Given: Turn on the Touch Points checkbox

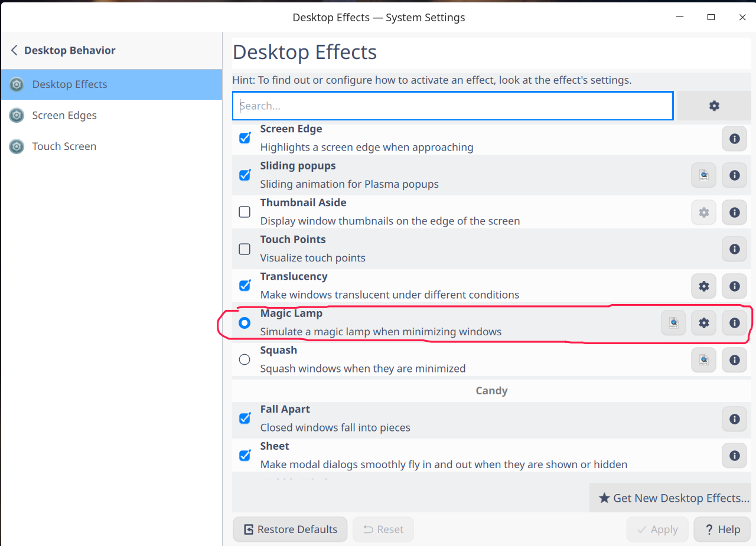Looking at the screenshot, I should (x=245, y=249).
